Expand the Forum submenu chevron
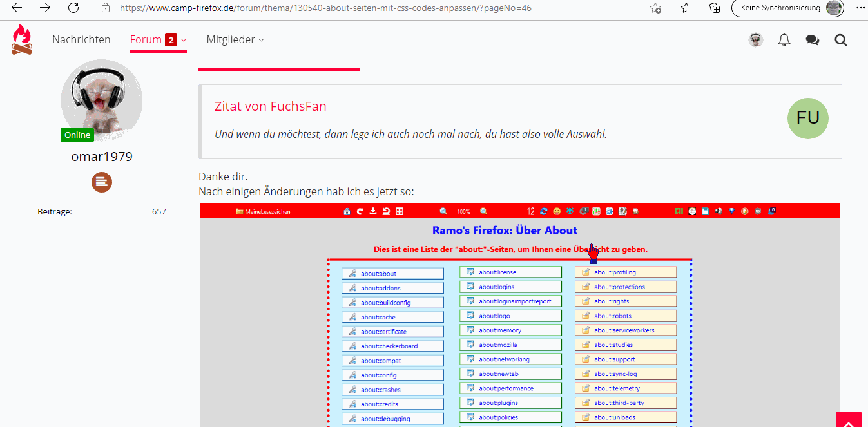Viewport: 868px width, 427px height. pyautogui.click(x=184, y=40)
